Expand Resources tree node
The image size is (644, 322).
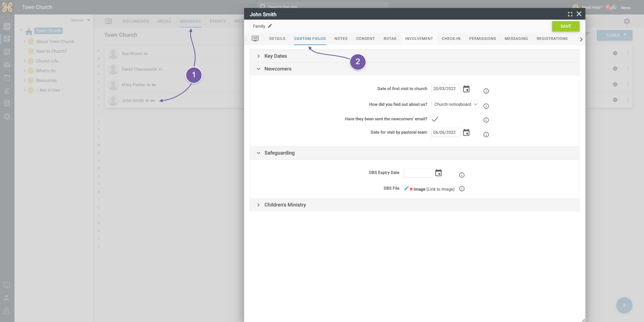pyautogui.click(x=24, y=80)
